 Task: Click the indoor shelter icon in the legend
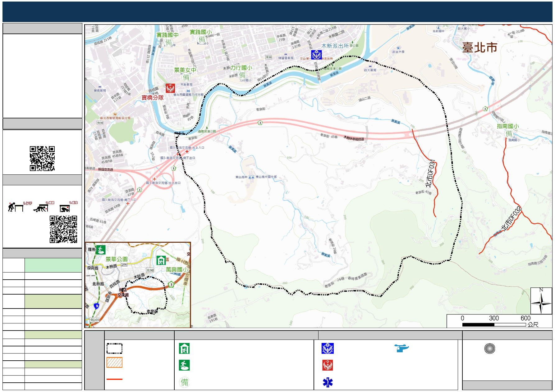[x=184, y=349]
